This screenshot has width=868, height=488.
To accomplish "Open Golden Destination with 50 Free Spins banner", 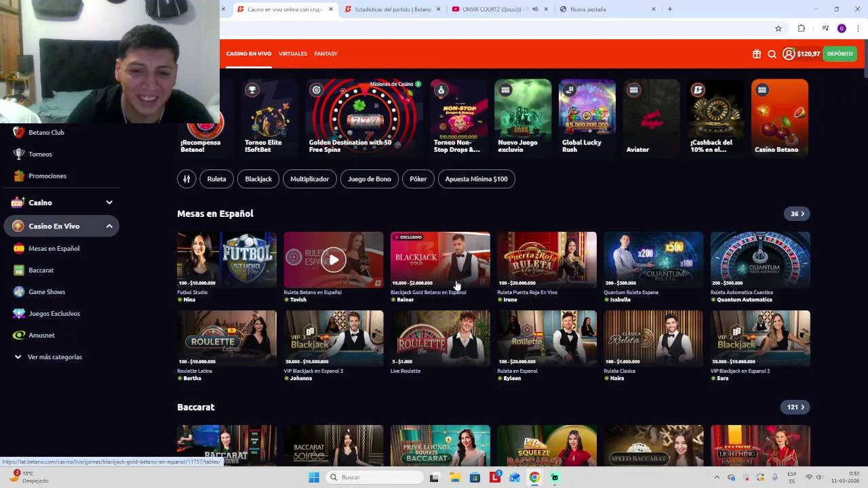I will pos(363,118).
